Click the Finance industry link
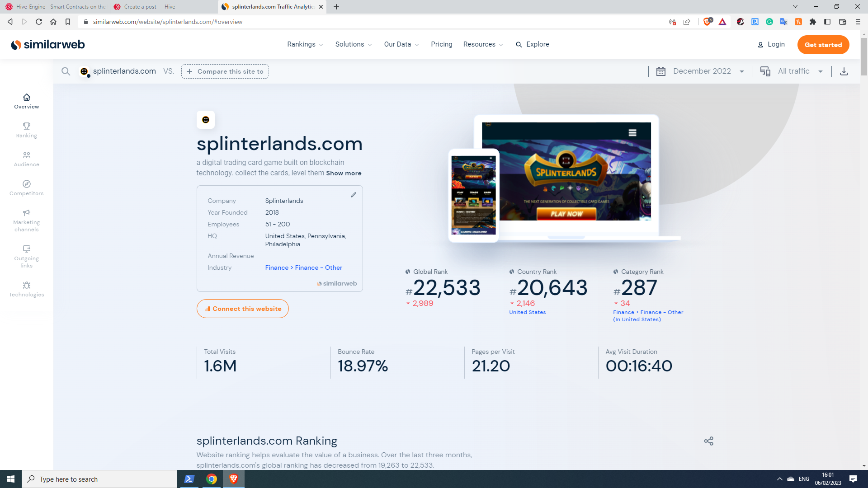The width and height of the screenshot is (868, 488). click(277, 267)
